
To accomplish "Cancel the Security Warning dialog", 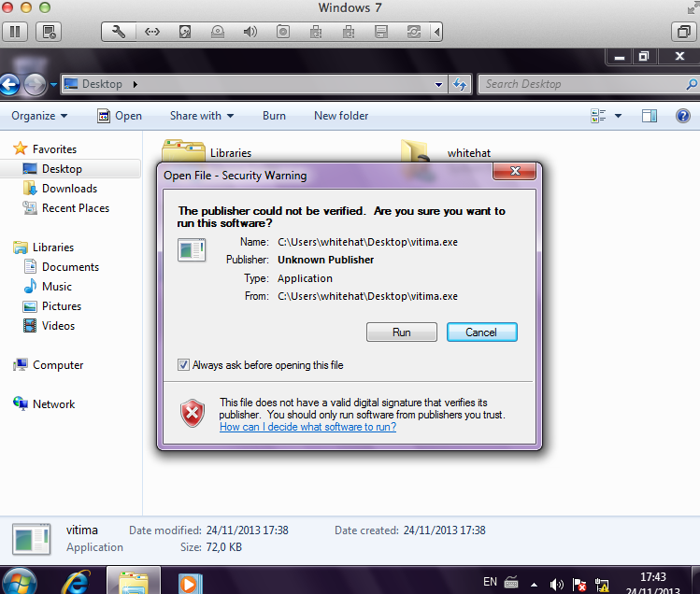I will pos(481,332).
